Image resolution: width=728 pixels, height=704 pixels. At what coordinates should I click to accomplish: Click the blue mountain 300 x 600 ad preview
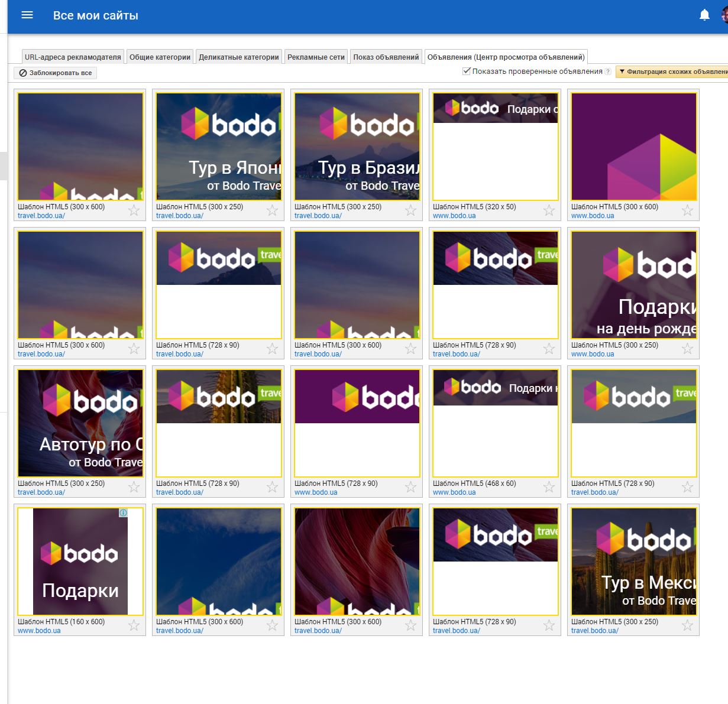(219, 562)
